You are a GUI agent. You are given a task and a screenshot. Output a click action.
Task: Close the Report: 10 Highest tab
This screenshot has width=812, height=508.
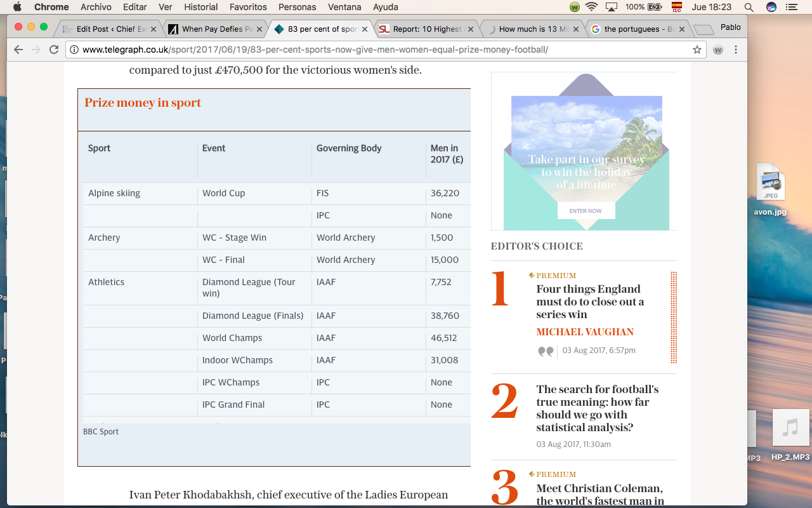pos(470,29)
